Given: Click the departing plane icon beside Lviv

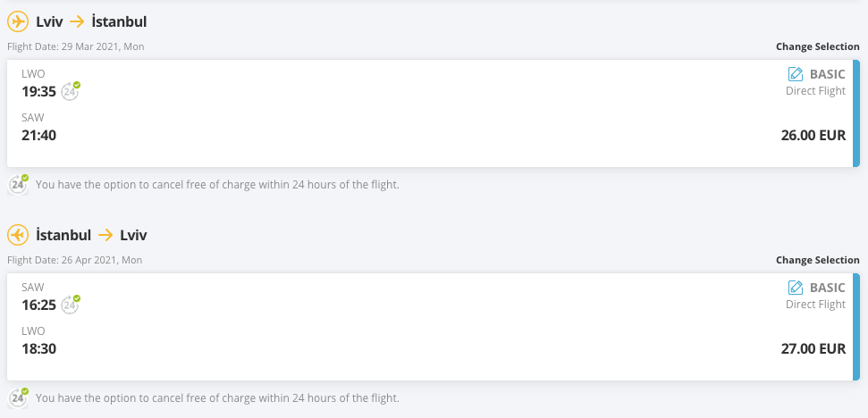Looking at the screenshot, I should 18,21.
